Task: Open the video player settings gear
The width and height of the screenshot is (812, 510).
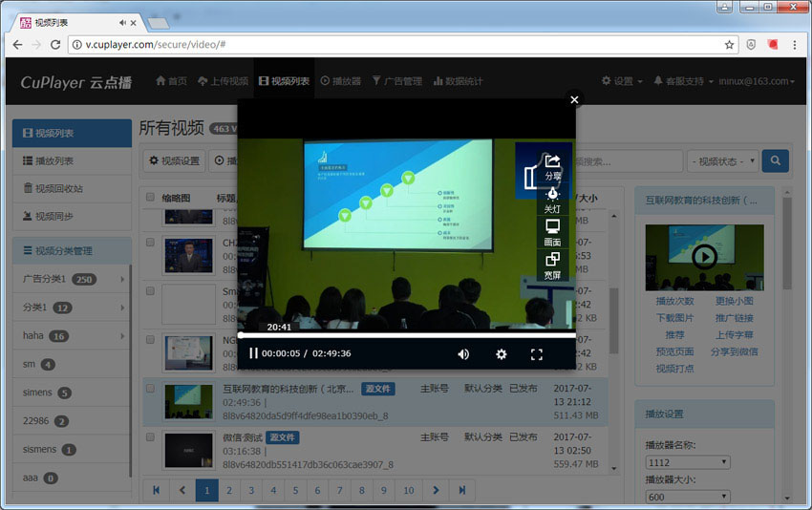Action: coord(502,354)
